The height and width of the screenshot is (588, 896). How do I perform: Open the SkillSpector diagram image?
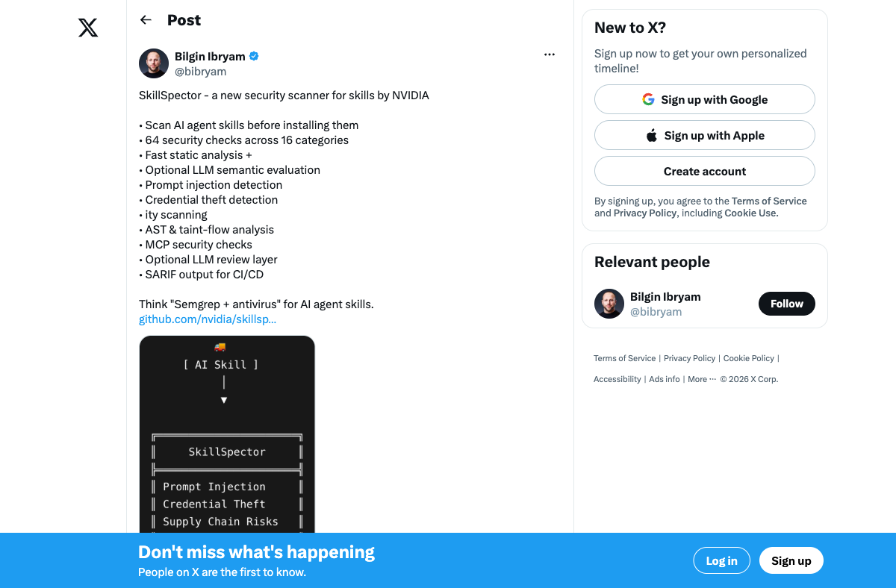[227, 434]
